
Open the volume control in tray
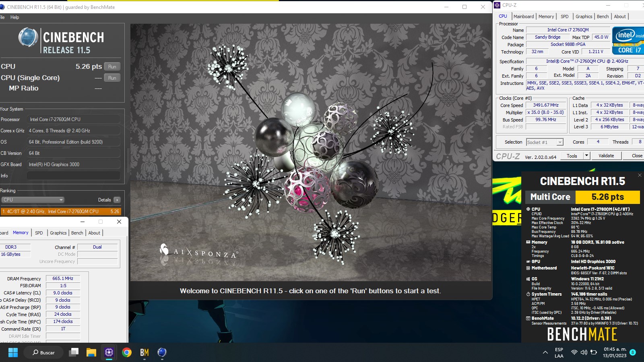pos(584,352)
